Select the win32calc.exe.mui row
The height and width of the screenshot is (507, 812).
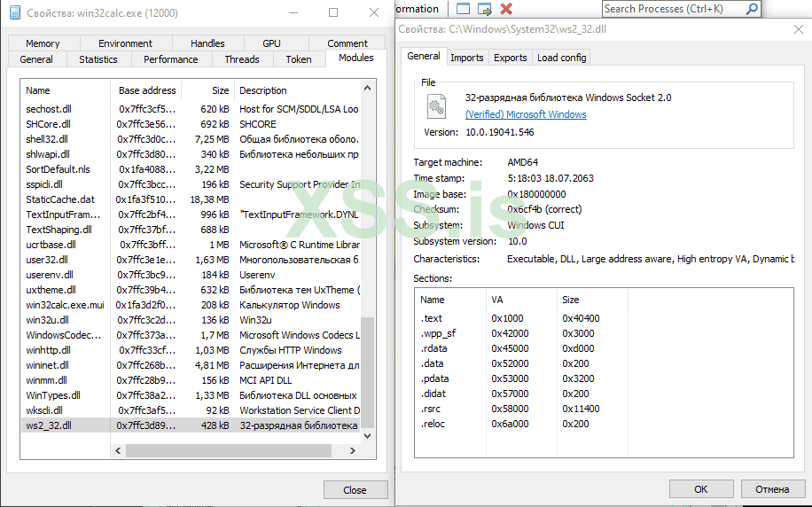click(192, 305)
